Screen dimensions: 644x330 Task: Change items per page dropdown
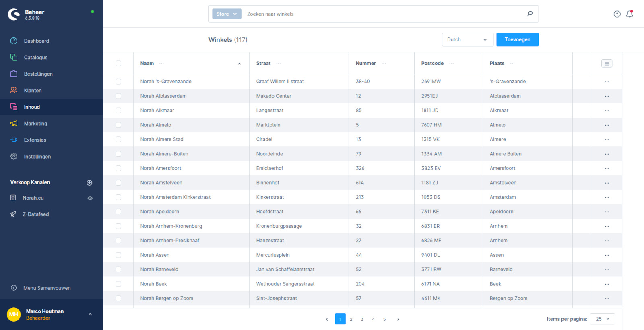pos(602,319)
